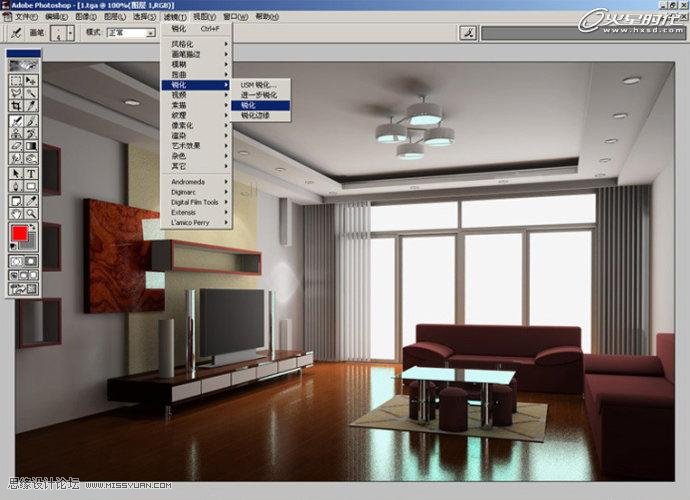Screen dimensions: 690x500
Task: Select the Type (T) tool
Action: pyautogui.click(x=32, y=173)
